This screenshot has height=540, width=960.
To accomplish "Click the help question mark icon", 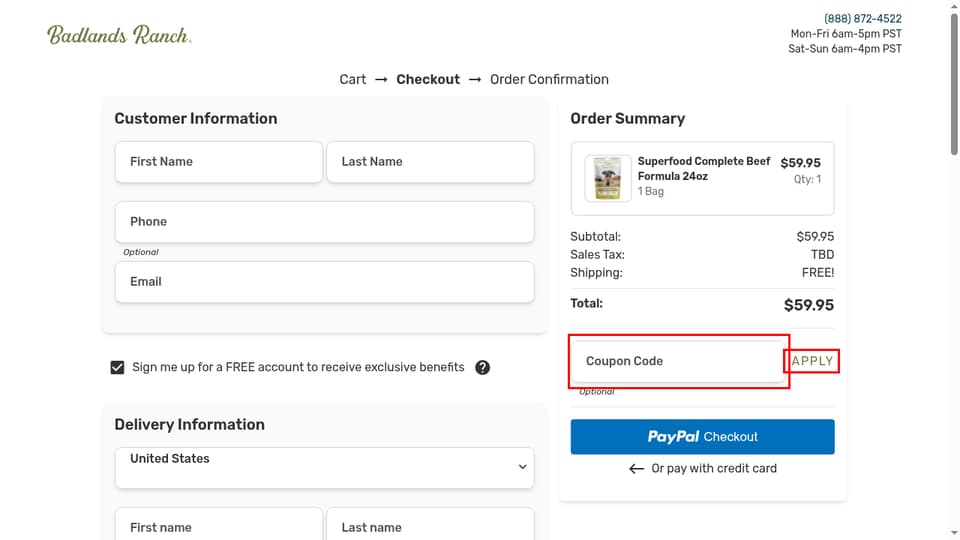I will (482, 367).
